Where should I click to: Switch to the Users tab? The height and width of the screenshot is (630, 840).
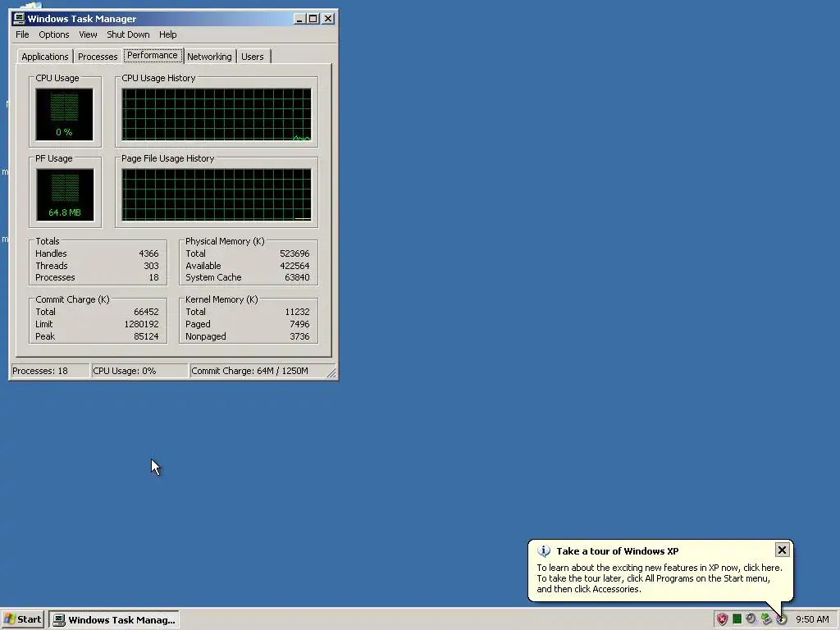(x=253, y=57)
